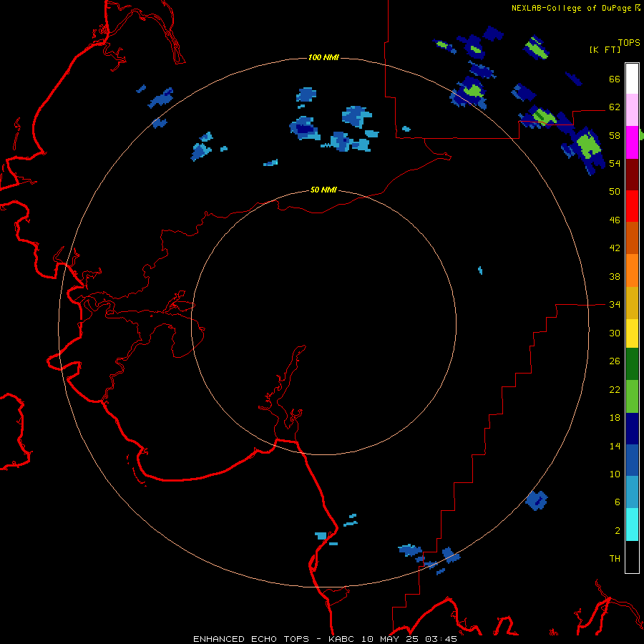Viewport: 644px width, 644px height.
Task: Select the bright red legend swatch
Action: click(x=632, y=206)
